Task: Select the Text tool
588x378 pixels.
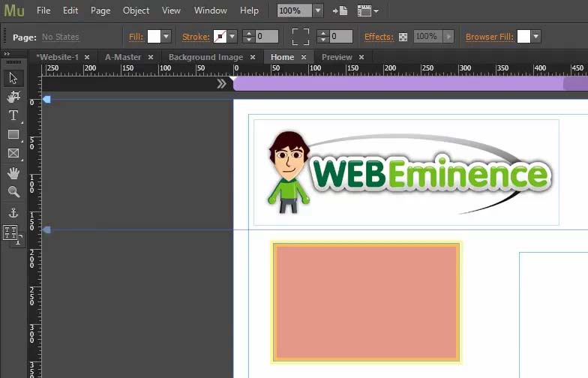Action: pos(13,115)
